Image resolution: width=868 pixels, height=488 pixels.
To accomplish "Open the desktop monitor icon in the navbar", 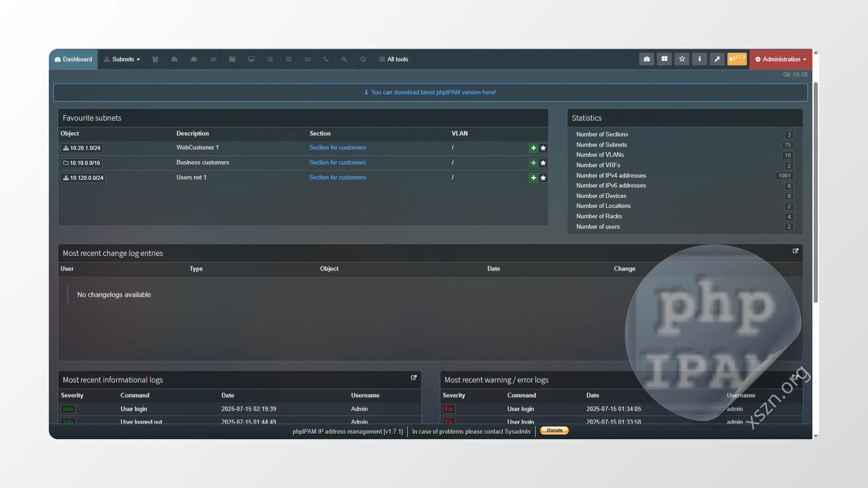I will point(251,59).
